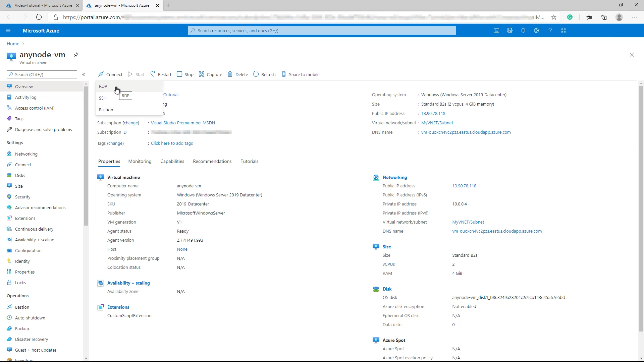Open the Cloud Shell icon
This screenshot has width=644, height=362.
tap(496, 31)
